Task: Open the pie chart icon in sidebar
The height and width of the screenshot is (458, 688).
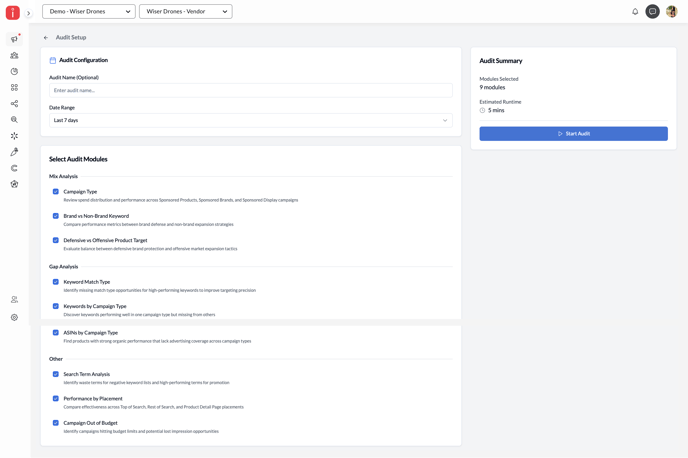Action: coord(14,72)
